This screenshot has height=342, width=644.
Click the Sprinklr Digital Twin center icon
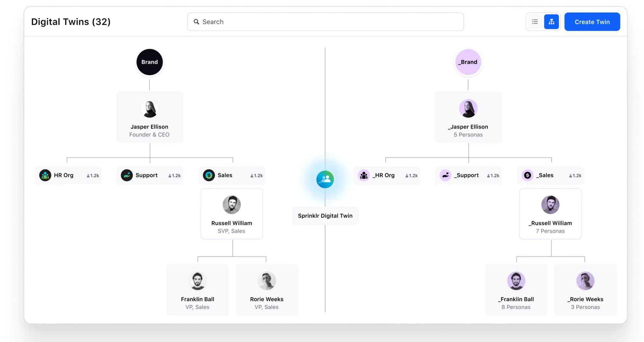tap(325, 179)
